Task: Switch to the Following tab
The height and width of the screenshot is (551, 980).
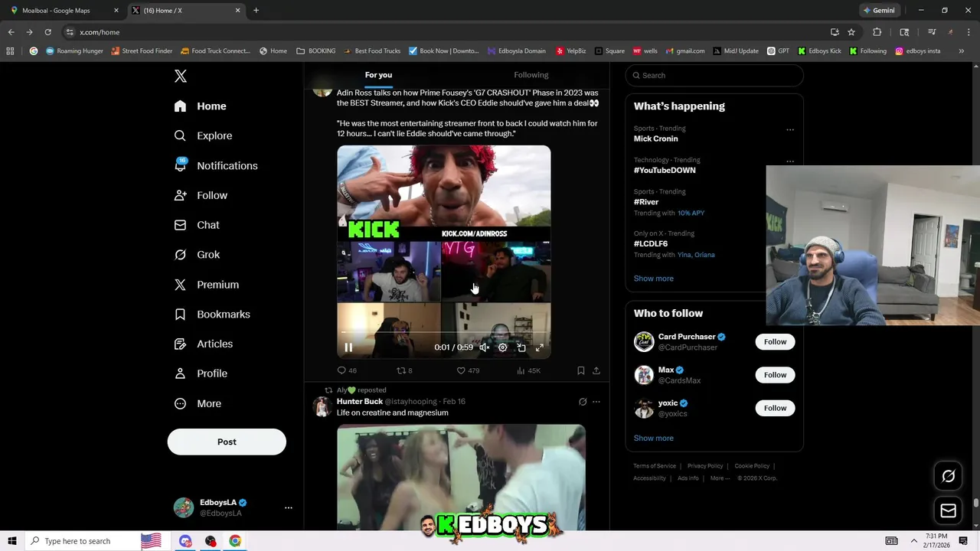Action: (x=531, y=75)
